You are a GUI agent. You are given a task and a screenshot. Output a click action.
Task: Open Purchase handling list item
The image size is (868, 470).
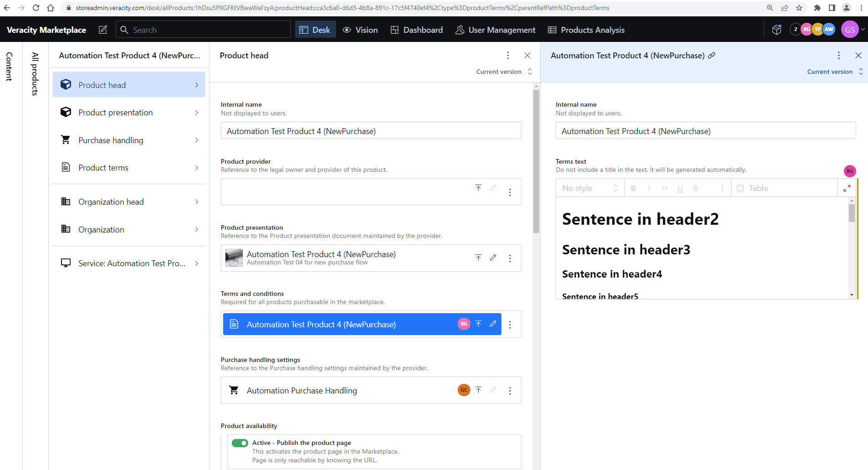pos(129,140)
